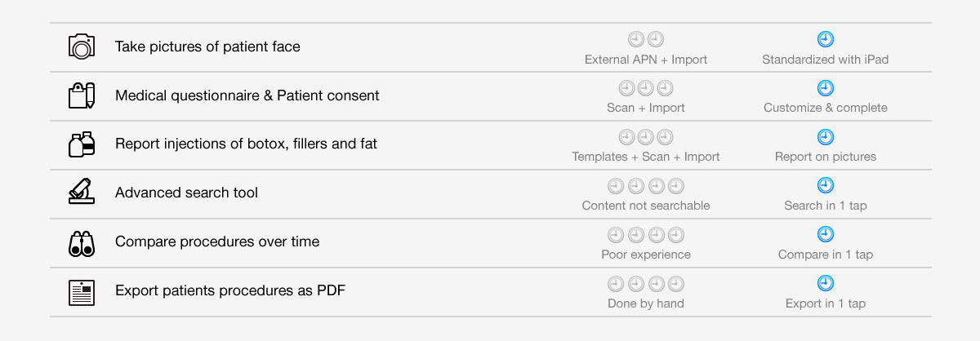
Task: Click the blue clock above Search in 1 tap
Action: click(x=826, y=186)
